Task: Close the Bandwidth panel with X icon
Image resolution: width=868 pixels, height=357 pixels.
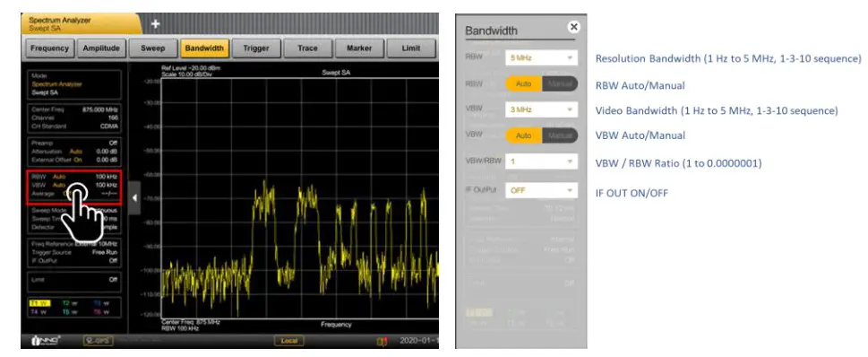Action: click(x=574, y=27)
